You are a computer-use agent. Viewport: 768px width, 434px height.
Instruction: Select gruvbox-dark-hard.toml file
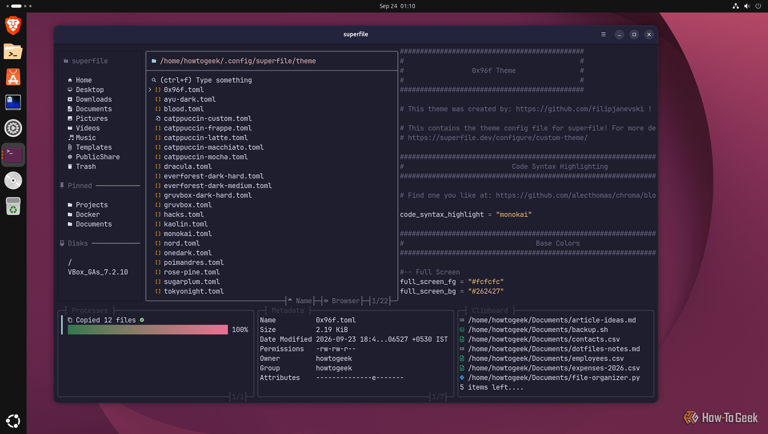[x=208, y=195]
